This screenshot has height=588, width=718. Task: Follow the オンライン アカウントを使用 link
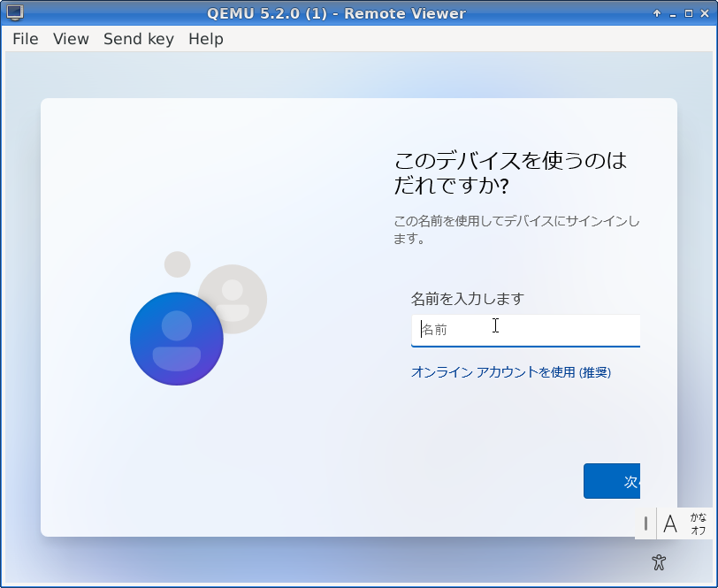pyautogui.click(x=511, y=372)
